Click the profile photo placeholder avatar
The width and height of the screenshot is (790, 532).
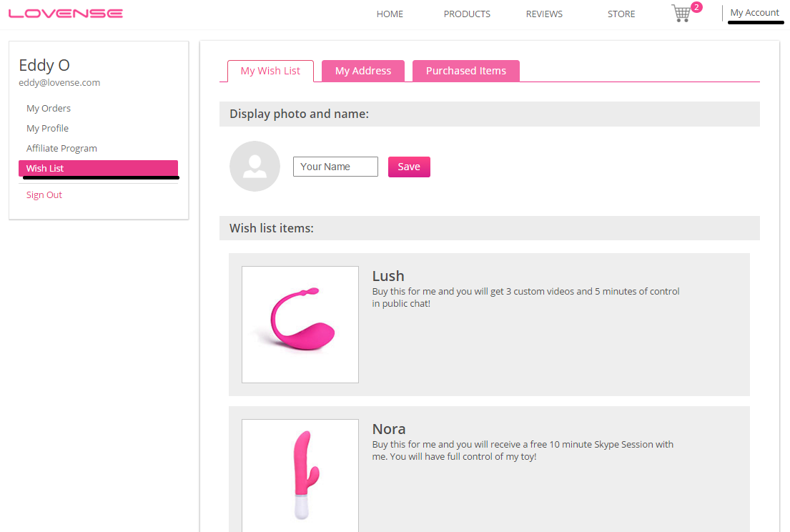255,166
